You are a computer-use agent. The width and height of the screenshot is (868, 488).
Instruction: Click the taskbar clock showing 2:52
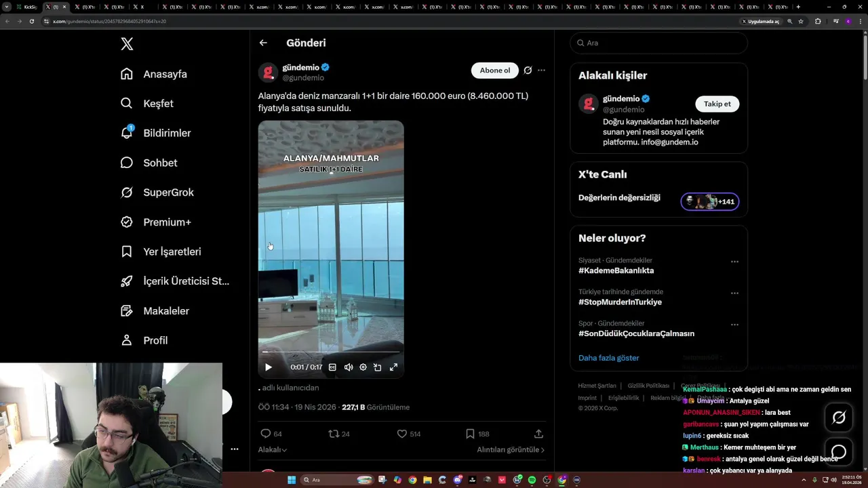(852, 480)
